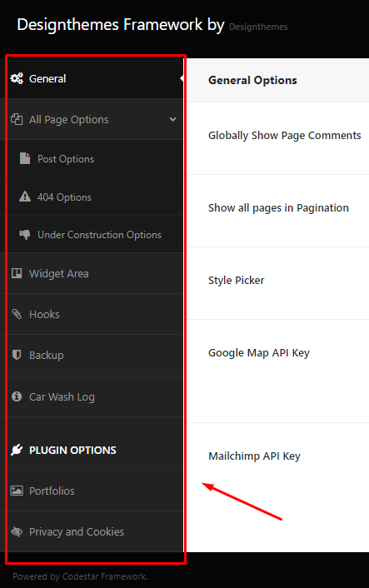Click the Powered by Codestar Framework footer text
This screenshot has width=369, height=588.
point(80,576)
